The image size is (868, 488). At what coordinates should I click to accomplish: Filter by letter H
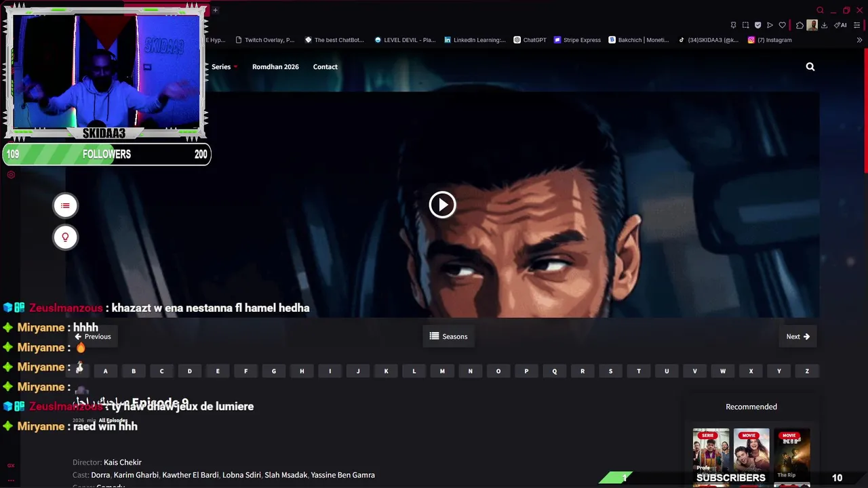(302, 371)
